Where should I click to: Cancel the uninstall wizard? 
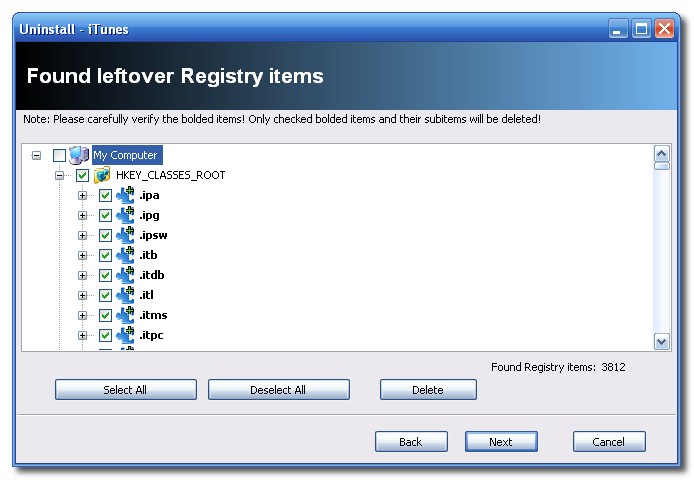point(609,441)
